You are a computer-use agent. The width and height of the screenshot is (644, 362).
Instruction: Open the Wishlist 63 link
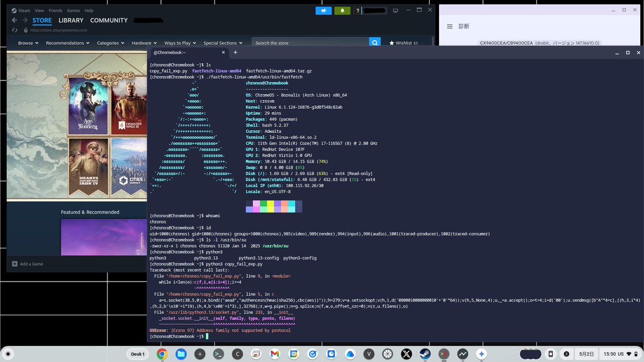[x=404, y=43]
